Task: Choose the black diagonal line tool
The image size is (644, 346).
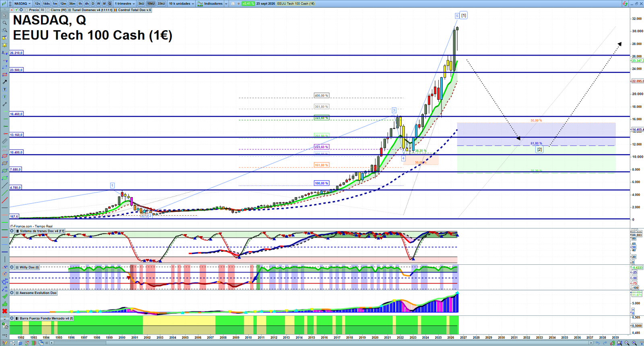Action: [x=4, y=185]
